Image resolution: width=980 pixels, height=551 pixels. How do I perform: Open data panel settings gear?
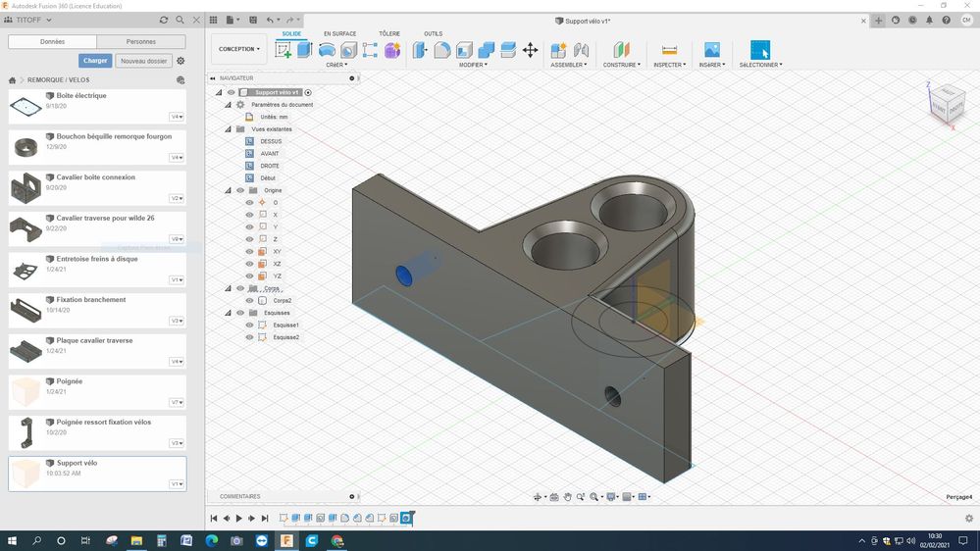[x=181, y=61]
